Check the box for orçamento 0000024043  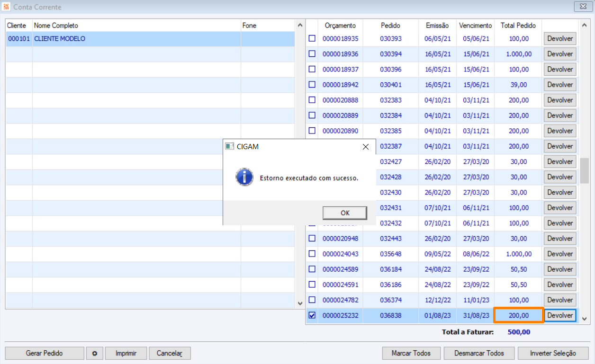click(312, 254)
